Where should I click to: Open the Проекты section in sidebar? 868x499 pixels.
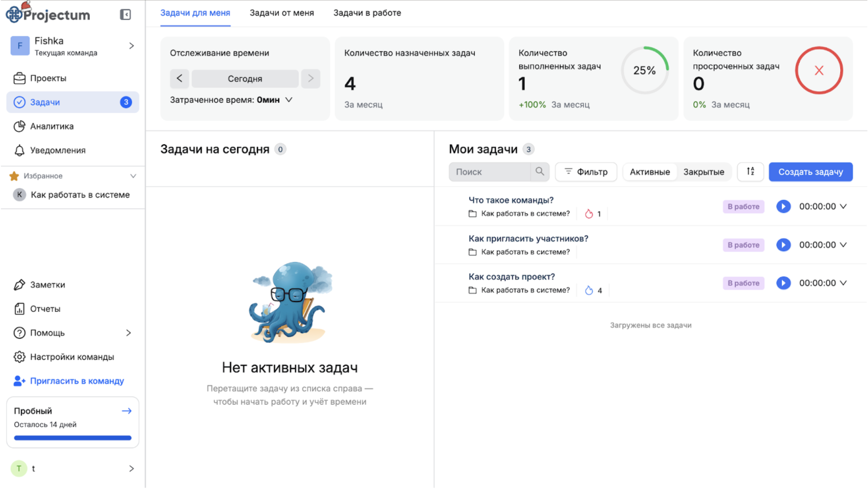tap(48, 78)
